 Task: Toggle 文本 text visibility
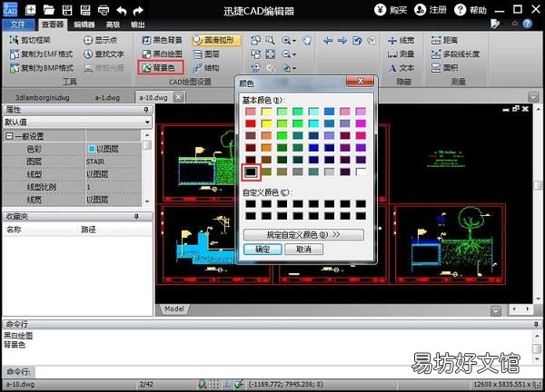401,68
